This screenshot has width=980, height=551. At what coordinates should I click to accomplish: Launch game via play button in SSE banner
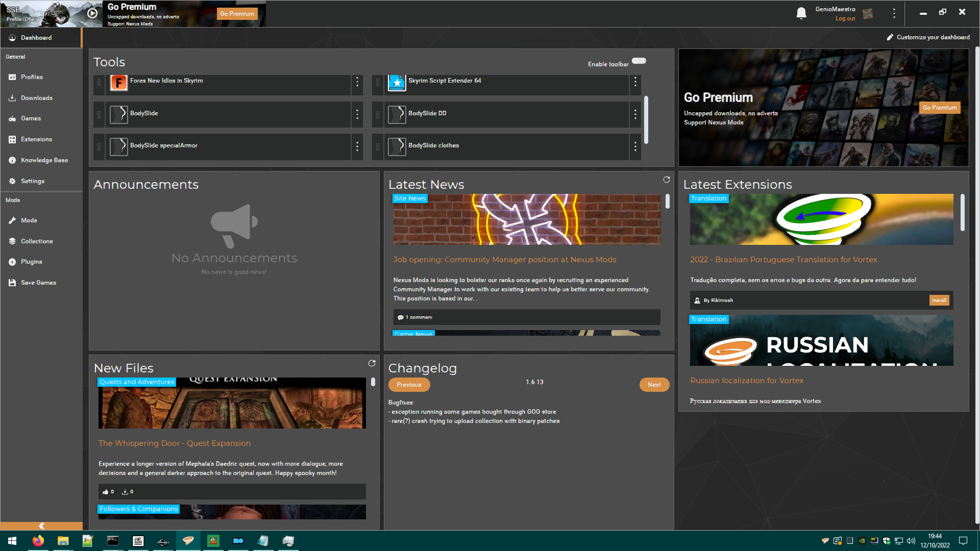click(x=92, y=14)
